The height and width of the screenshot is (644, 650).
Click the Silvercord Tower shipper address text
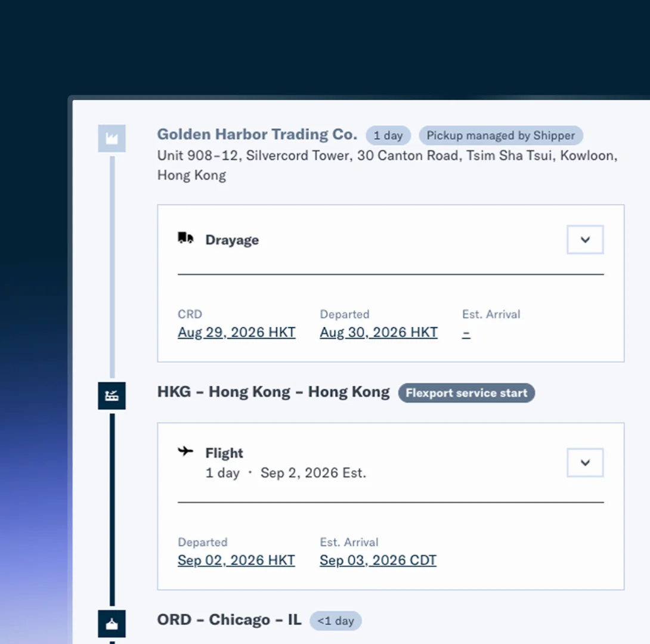click(x=387, y=165)
